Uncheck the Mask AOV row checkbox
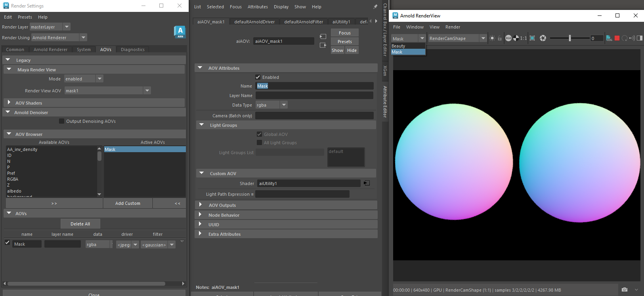The height and width of the screenshot is (296, 644). 7,242
